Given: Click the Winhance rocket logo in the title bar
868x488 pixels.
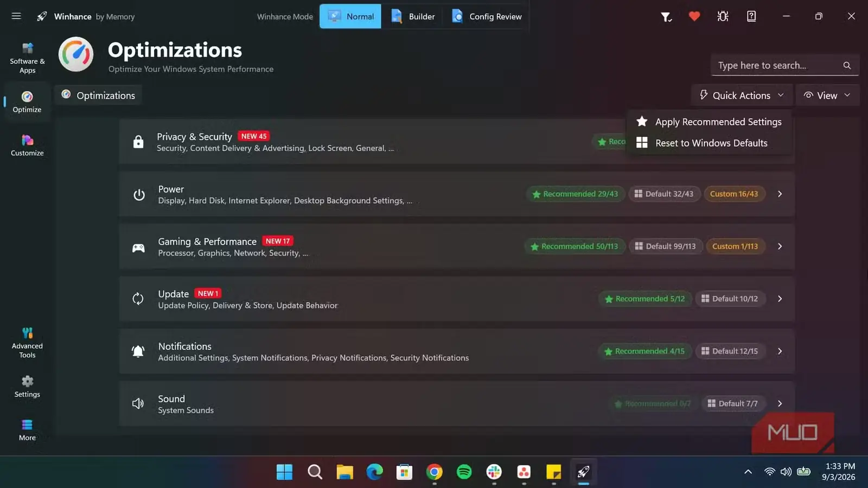Looking at the screenshot, I should point(42,16).
